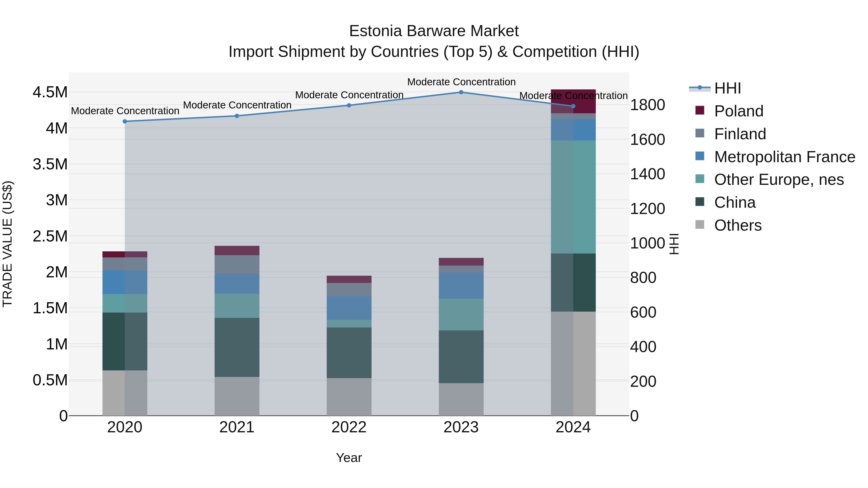Click the 2022 Others gray bar segment
868x488 pixels.
[x=349, y=397]
